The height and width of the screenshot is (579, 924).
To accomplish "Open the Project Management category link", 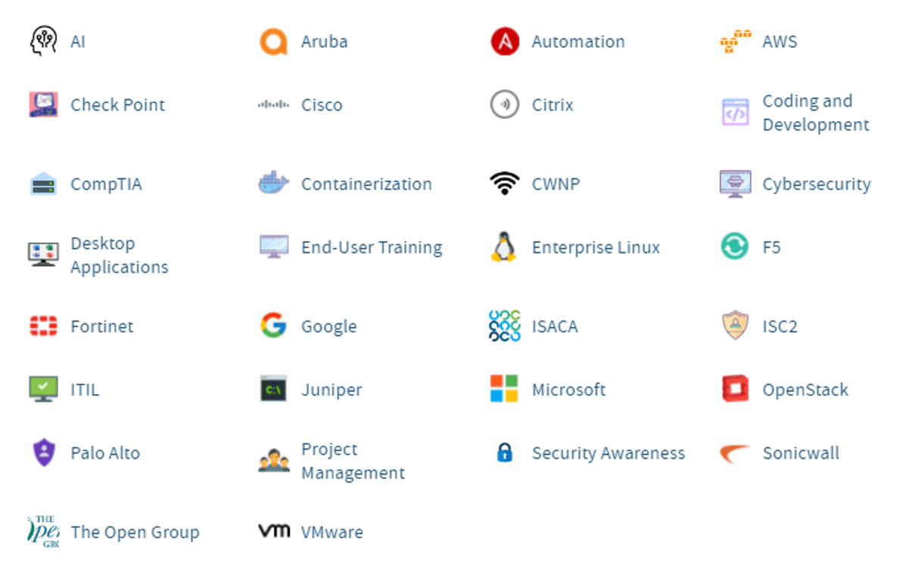I will click(x=352, y=461).
